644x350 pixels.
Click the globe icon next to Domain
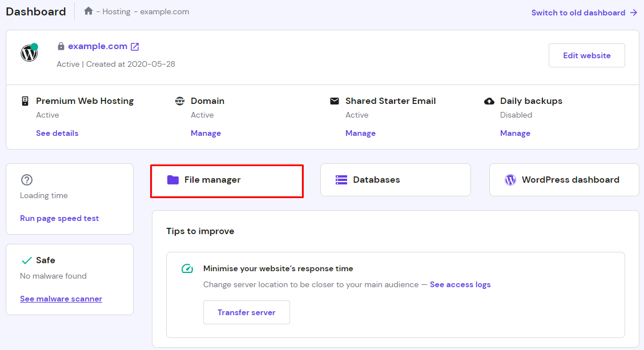180,100
